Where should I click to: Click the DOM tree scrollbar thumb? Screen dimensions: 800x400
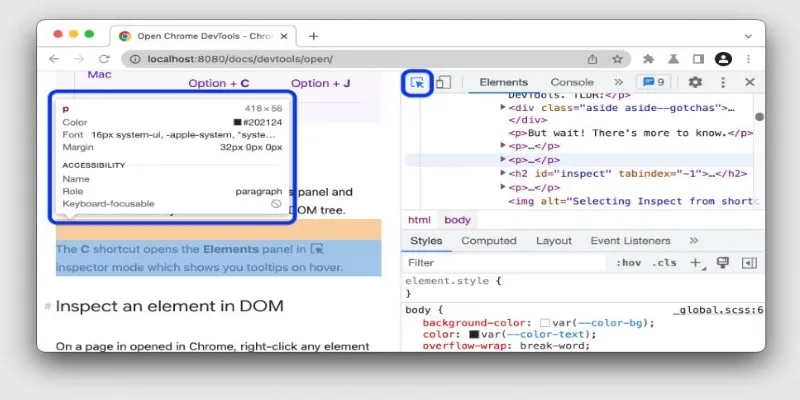pos(759,117)
